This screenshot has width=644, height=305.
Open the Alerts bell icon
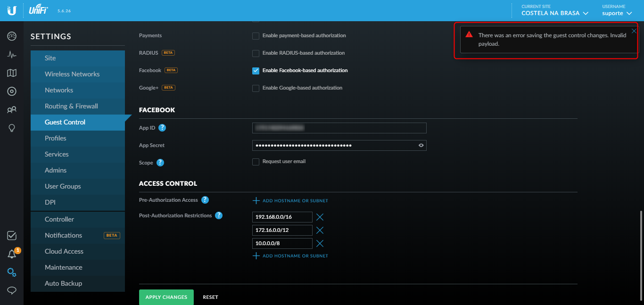[12, 255]
